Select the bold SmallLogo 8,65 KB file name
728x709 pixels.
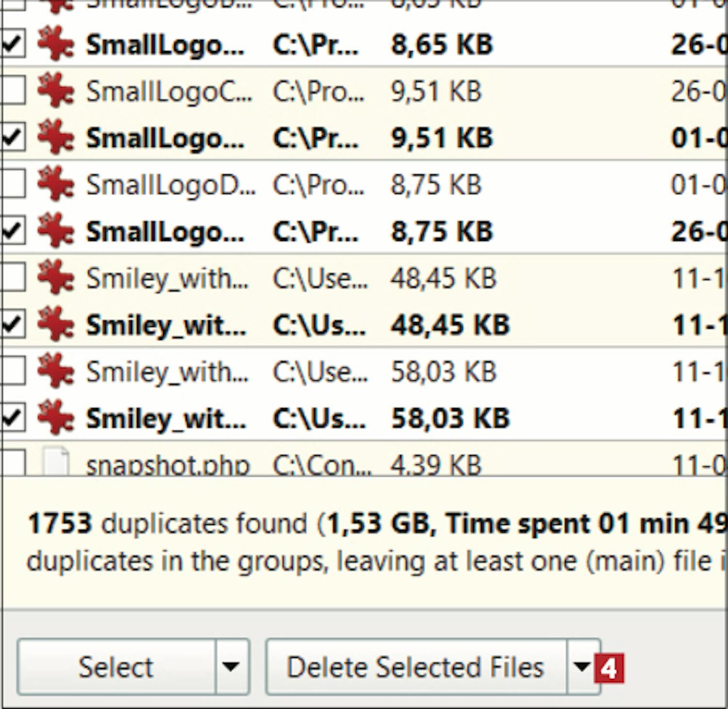[165, 45]
